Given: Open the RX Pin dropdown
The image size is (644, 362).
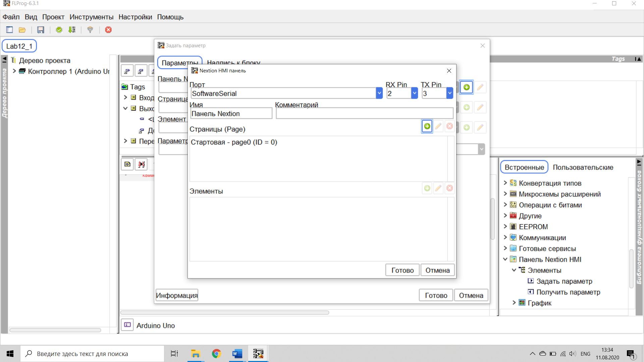Looking at the screenshot, I should (x=415, y=94).
